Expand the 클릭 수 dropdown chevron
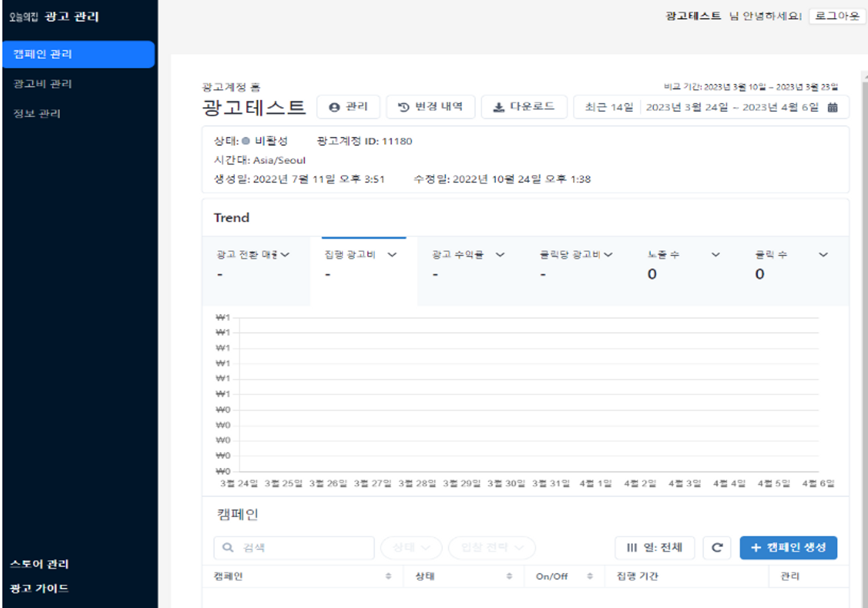 click(x=823, y=255)
